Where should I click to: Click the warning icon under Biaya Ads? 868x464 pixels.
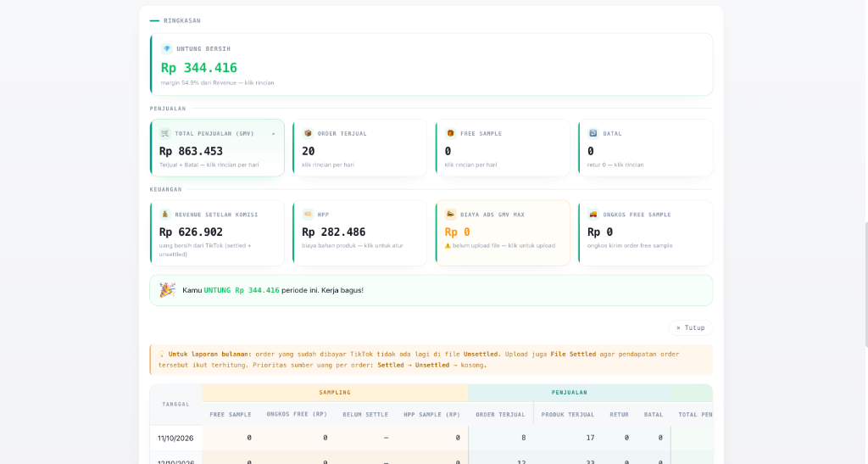tap(448, 245)
